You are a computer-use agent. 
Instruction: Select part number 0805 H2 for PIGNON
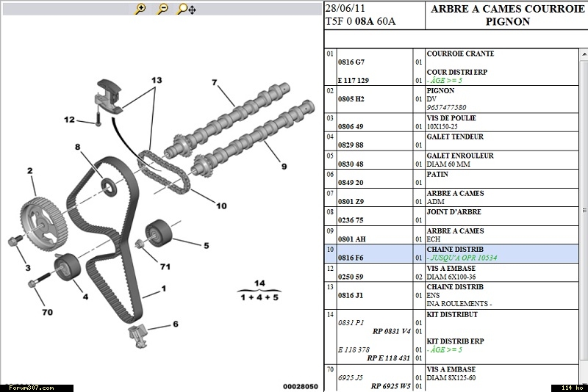coord(351,98)
